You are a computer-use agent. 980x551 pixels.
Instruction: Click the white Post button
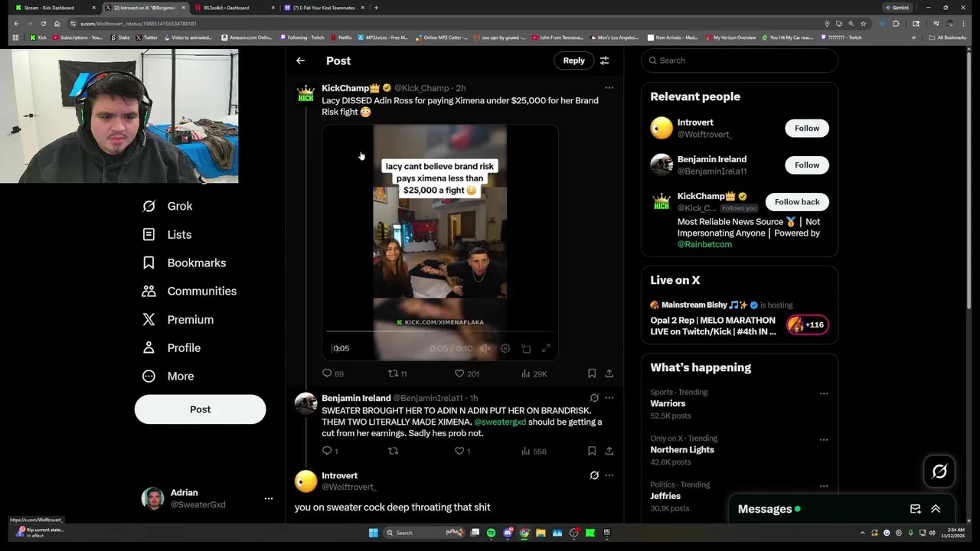(200, 409)
